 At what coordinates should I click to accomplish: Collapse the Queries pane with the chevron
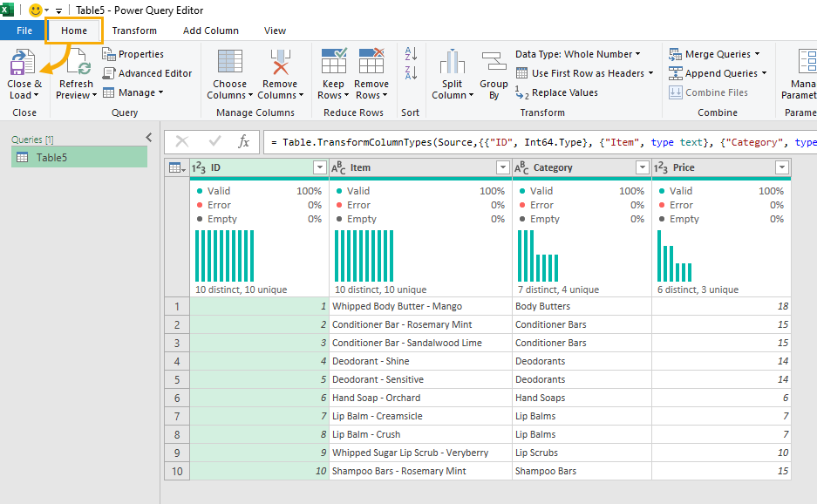click(149, 138)
